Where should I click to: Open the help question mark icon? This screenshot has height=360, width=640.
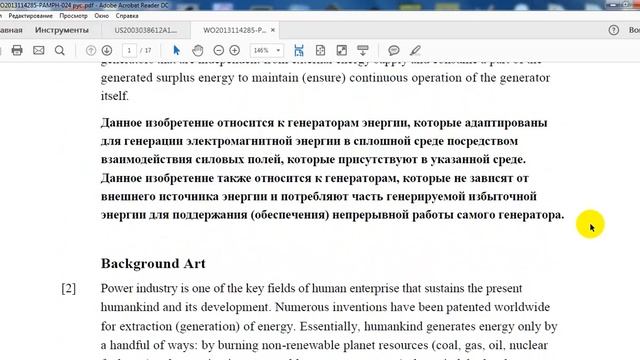coord(613,30)
